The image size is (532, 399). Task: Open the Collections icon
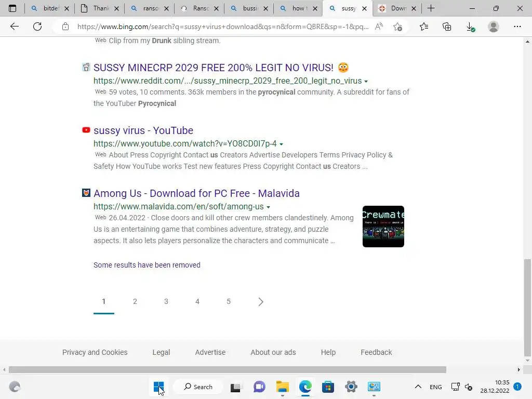click(447, 26)
